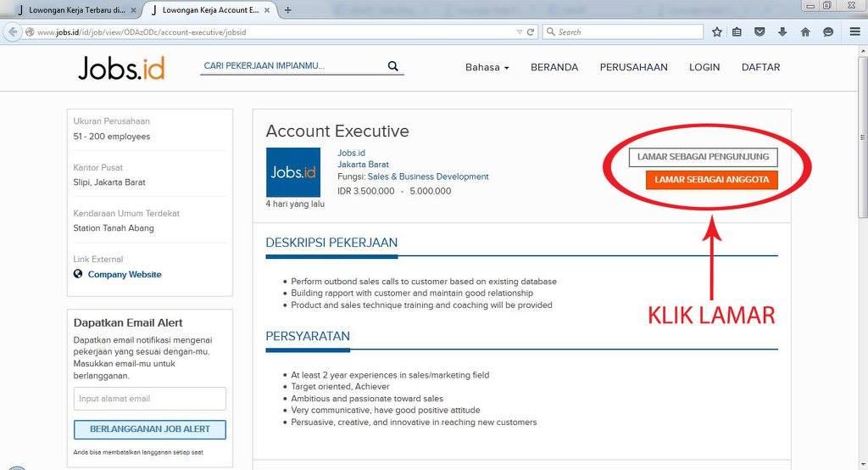Expand the Bahasa language dropdown
The height and width of the screenshot is (470, 868).
487,67
